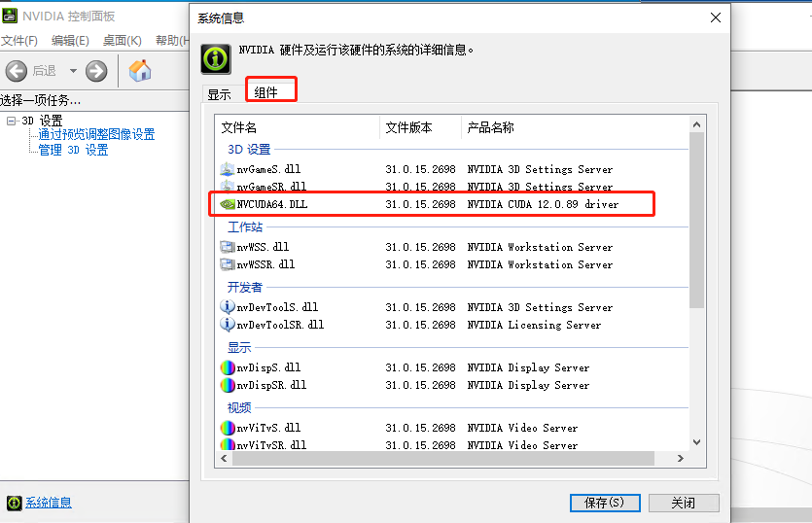Viewport: 812px width, 523px height.
Task: Select the nvViTvSR.dll file name
Action: [x=271, y=445]
